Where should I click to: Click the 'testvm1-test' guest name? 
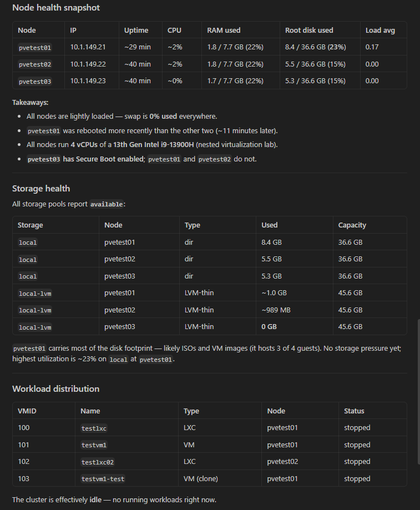[x=103, y=479]
